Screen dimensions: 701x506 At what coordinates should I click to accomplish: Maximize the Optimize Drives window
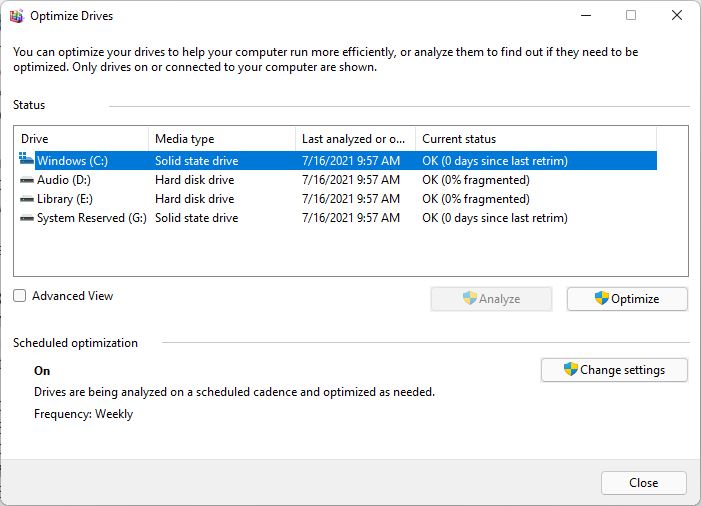pyautogui.click(x=631, y=16)
